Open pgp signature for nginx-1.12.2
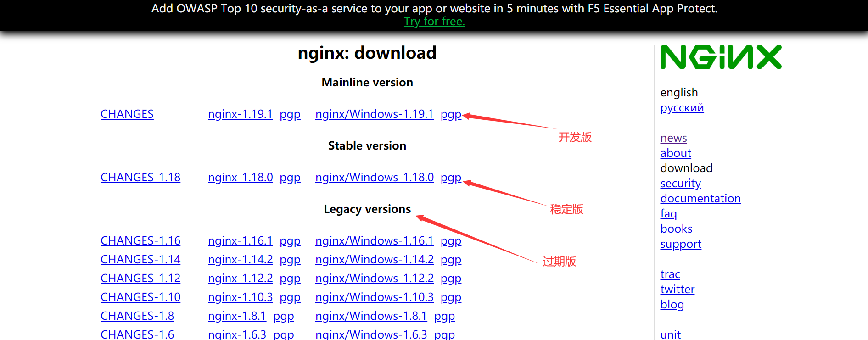Viewport: 868px width, 340px height. click(290, 279)
